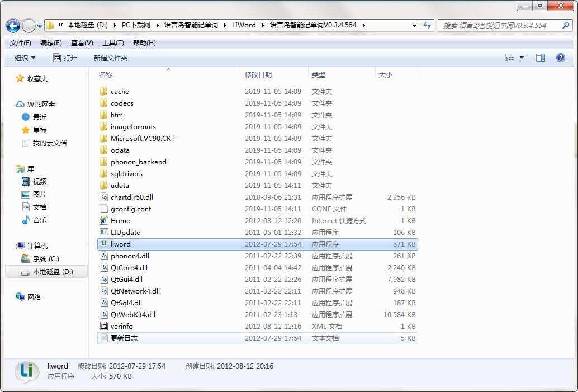578x392 pixels.
Task: Select the Home internet shortcut icon
Action: (104, 220)
